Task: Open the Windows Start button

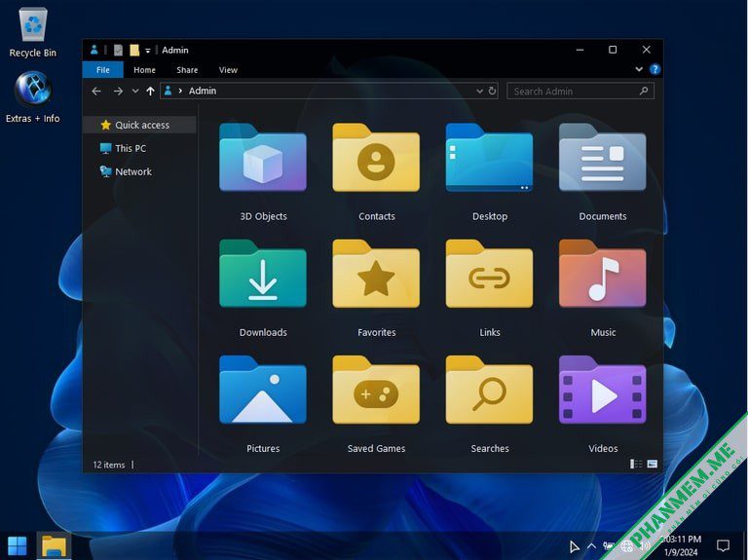Action: click(18, 546)
